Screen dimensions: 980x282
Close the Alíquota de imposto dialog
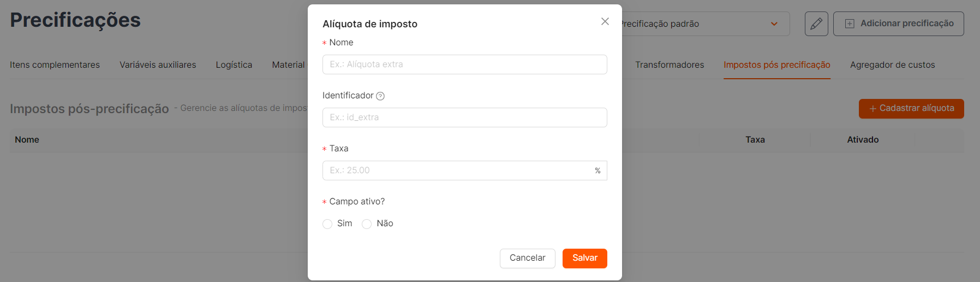pyautogui.click(x=605, y=21)
